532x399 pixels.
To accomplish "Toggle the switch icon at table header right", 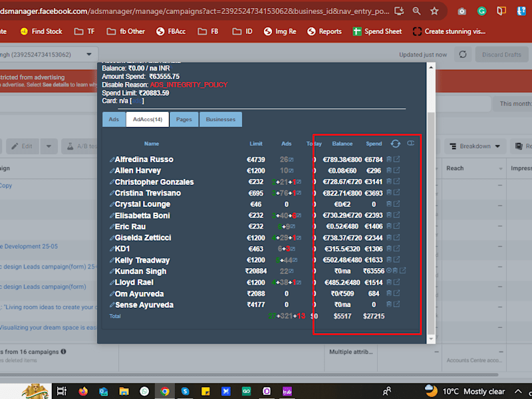I will point(410,143).
